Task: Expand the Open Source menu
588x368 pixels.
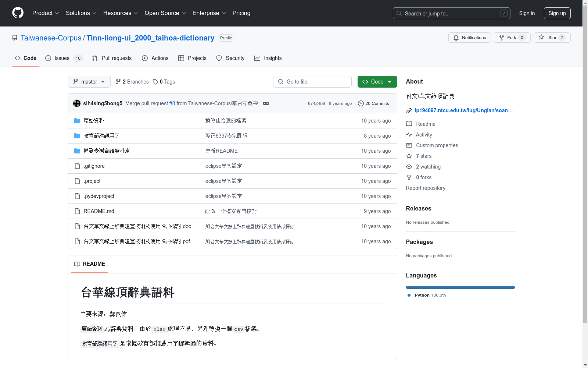Action: click(x=165, y=13)
